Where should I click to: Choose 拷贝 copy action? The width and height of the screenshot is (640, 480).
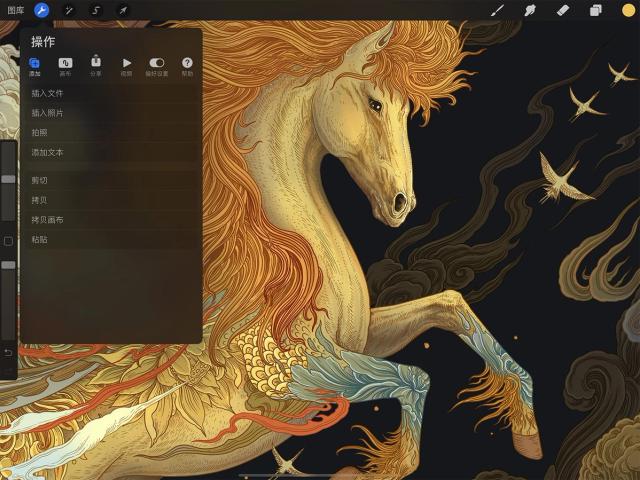click(x=111, y=200)
